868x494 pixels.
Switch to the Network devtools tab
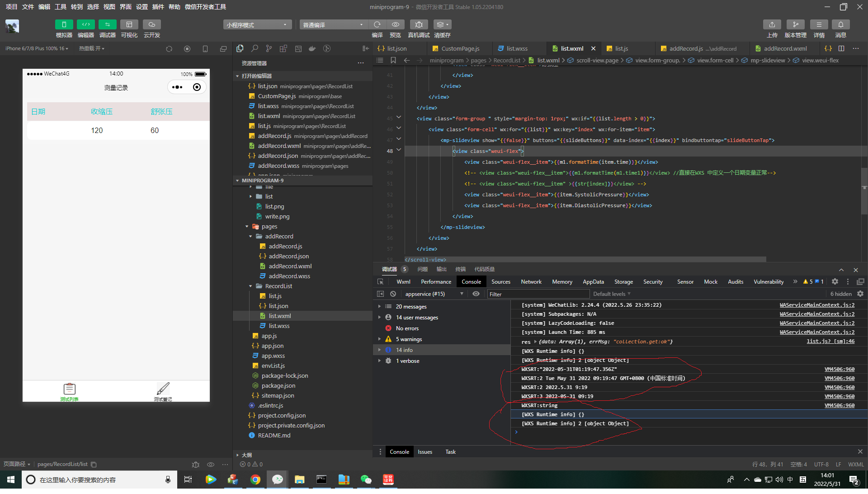(531, 281)
